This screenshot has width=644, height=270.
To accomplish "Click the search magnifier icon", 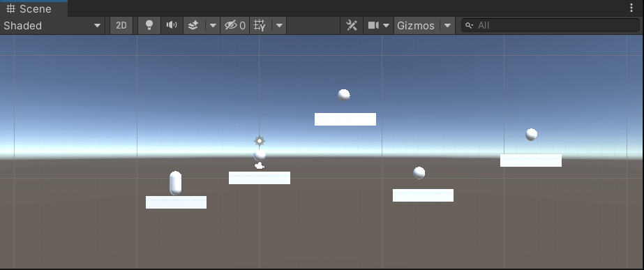I will tap(469, 26).
